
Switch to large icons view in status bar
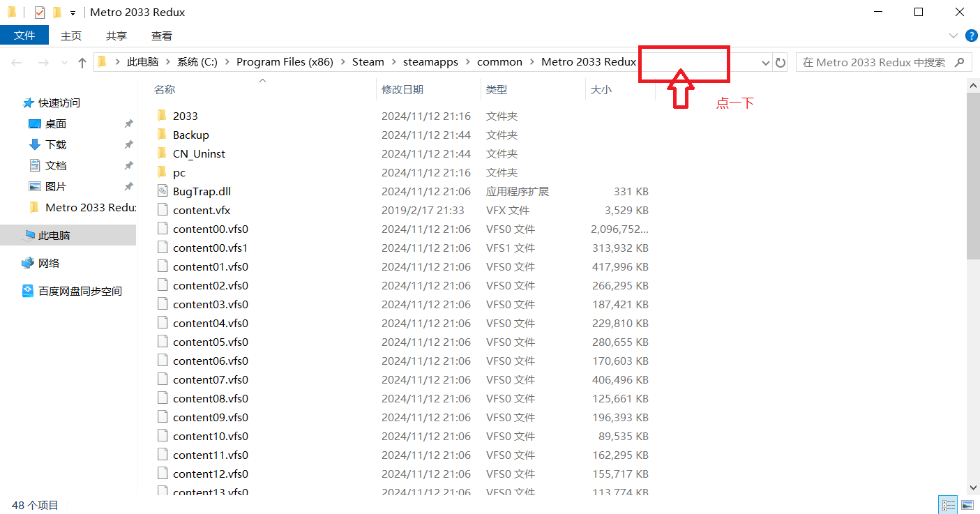(967, 505)
